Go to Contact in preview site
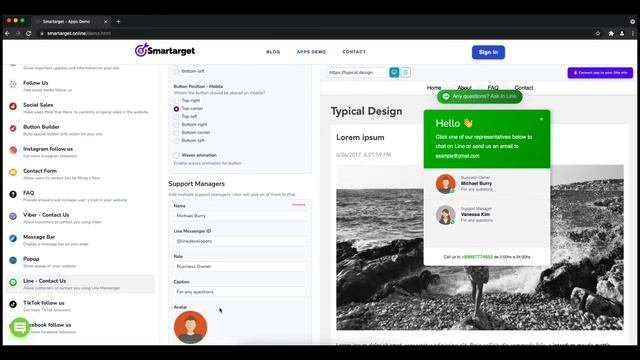 tap(524, 88)
